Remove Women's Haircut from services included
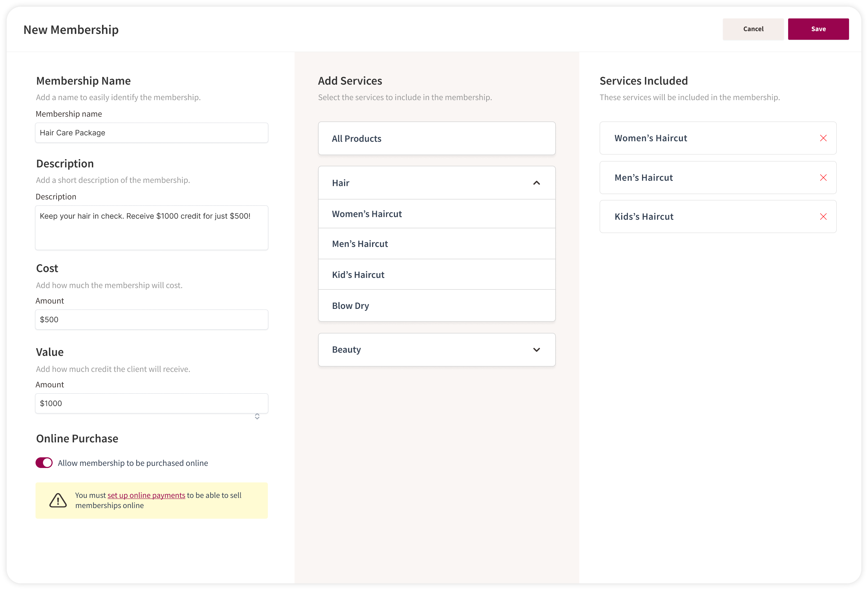Image resolution: width=868 pixels, height=590 pixels. (823, 138)
